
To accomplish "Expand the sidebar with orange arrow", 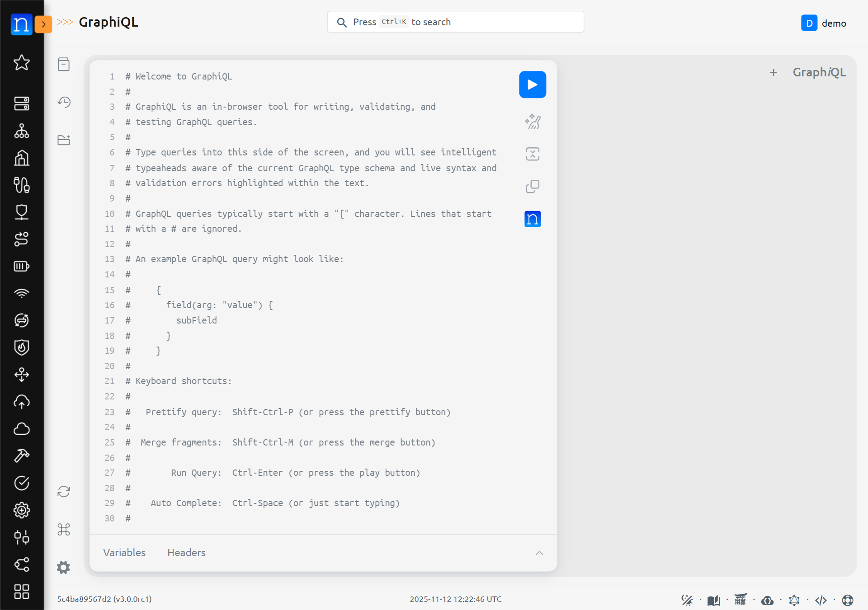I will coord(43,24).
